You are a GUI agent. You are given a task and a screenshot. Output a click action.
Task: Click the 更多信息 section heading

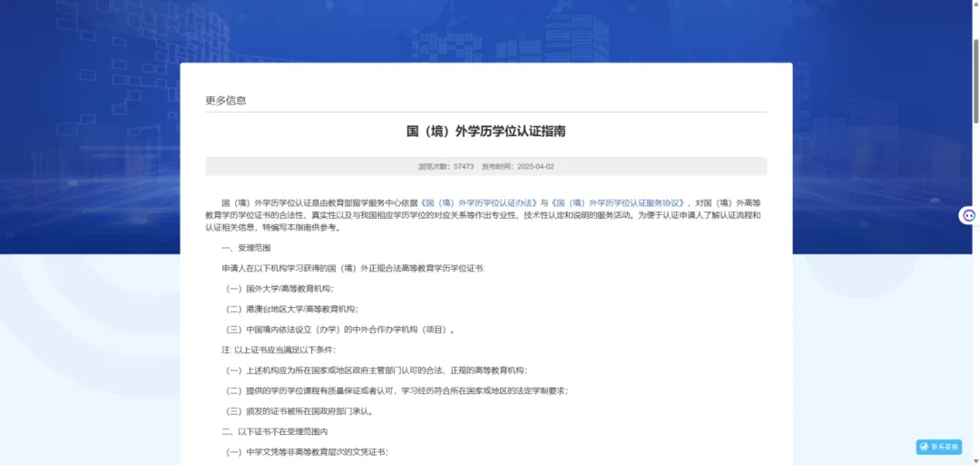click(225, 100)
